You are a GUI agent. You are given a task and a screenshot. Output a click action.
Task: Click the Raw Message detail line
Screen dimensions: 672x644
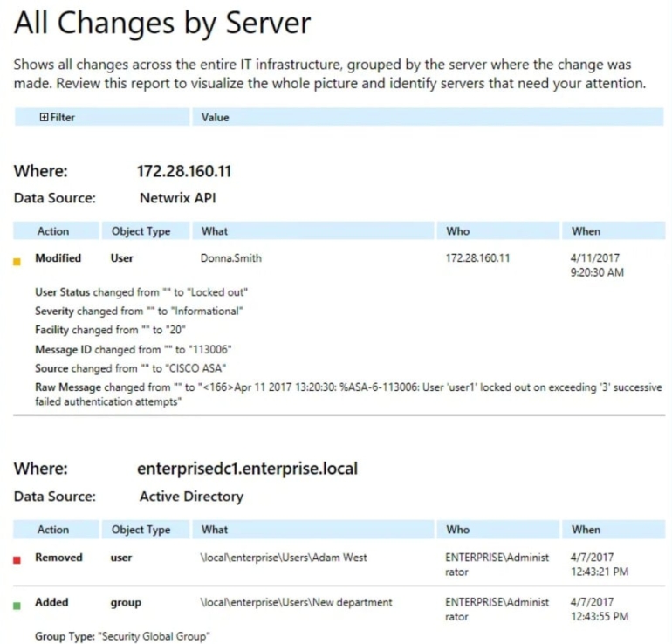348,394
